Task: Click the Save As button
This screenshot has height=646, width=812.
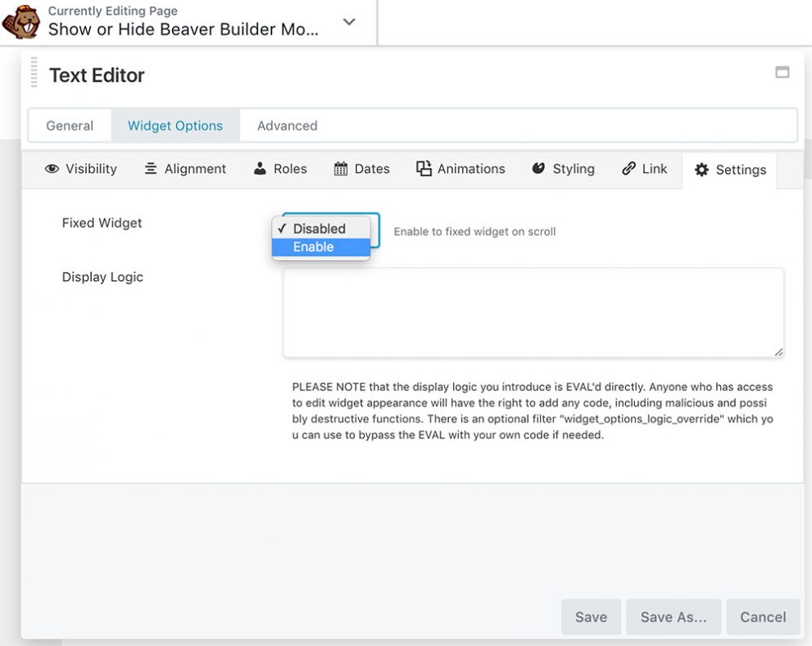Action: (x=674, y=616)
